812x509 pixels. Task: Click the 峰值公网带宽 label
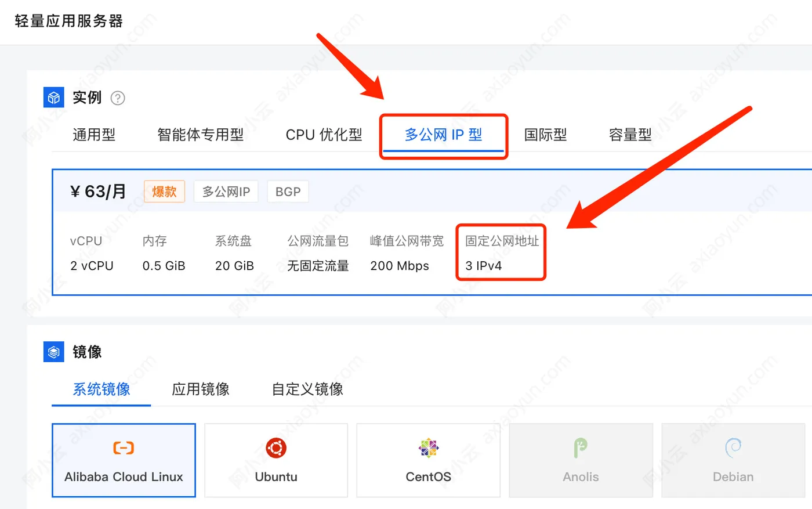pos(407,241)
